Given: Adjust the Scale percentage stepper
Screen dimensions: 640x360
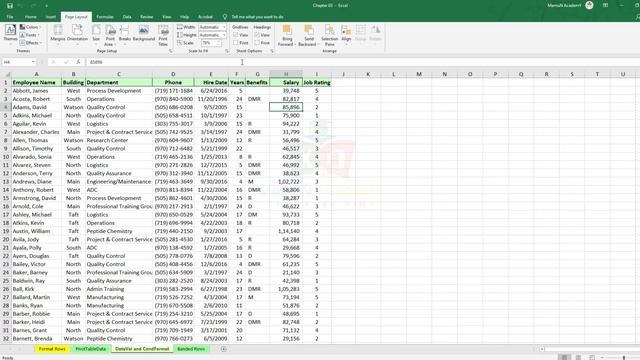Looking at the screenshot, I should click(220, 43).
